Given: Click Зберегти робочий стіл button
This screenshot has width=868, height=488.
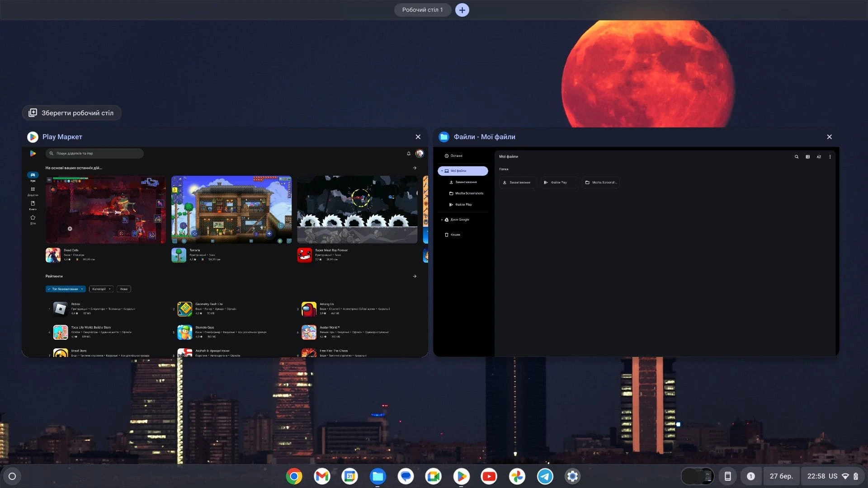Looking at the screenshot, I should point(71,113).
